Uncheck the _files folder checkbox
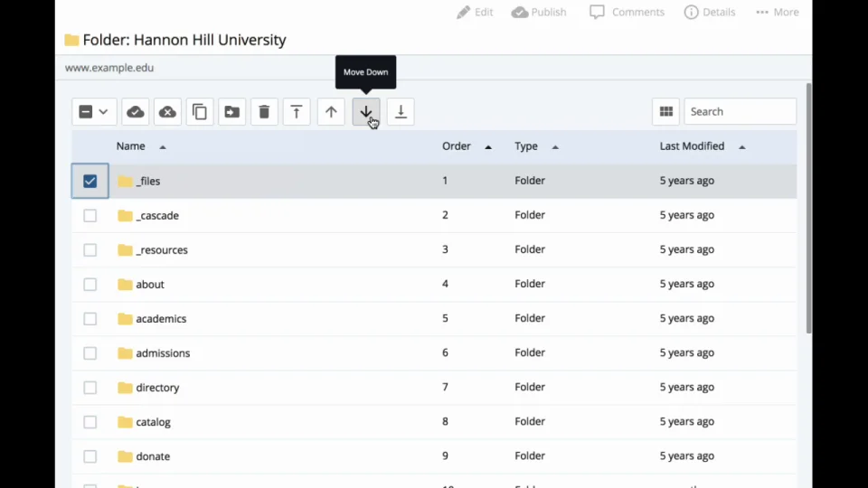Viewport: 868px width, 488px height. tap(90, 181)
